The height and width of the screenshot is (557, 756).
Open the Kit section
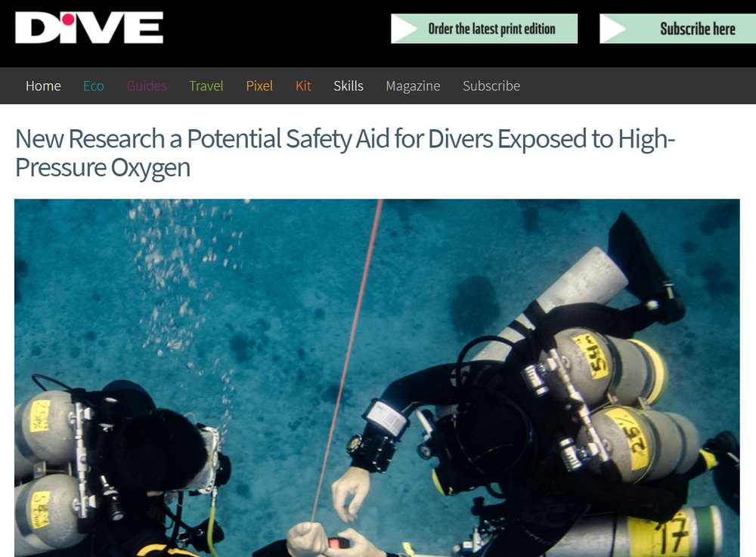point(303,85)
